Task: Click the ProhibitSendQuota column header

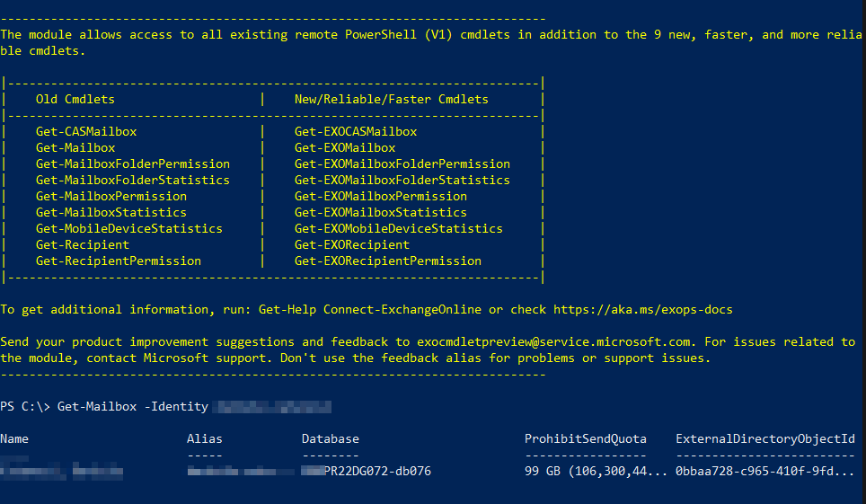Action: [x=586, y=439]
